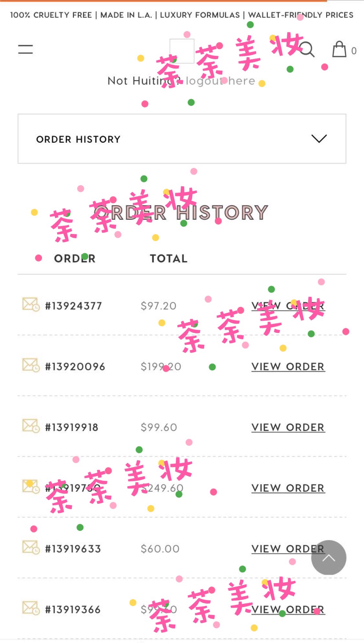Click the dropdown chevron arrow
This screenshot has height=643, width=364.
pyautogui.click(x=319, y=139)
